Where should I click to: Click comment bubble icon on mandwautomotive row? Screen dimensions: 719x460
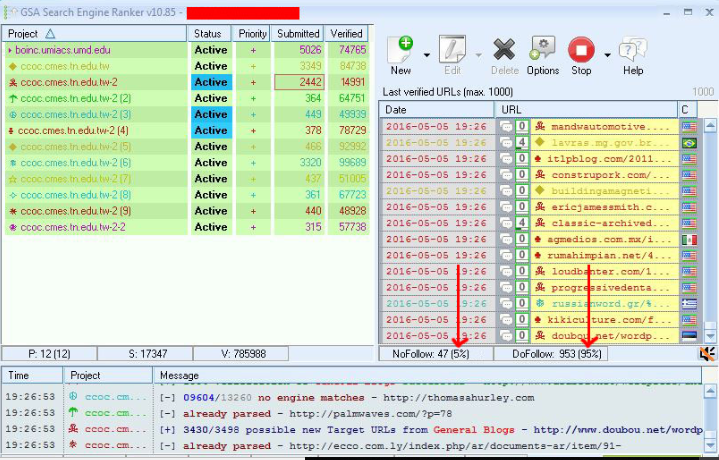tap(506, 128)
